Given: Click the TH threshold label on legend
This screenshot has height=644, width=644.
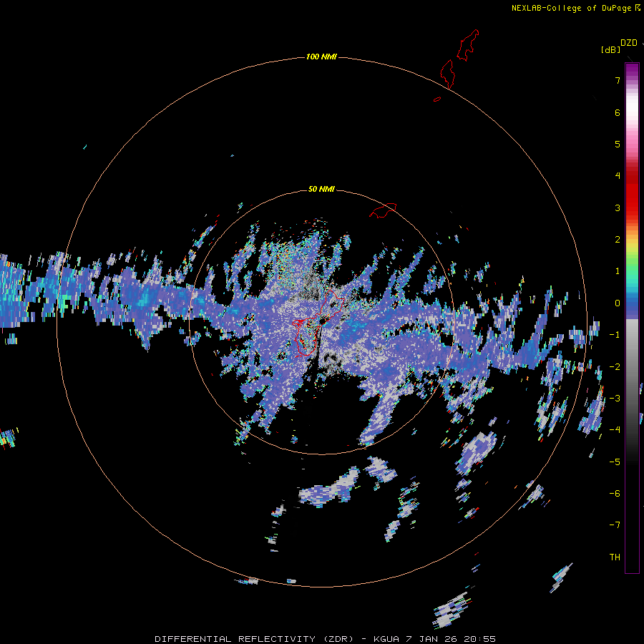Looking at the screenshot, I should (615, 557).
